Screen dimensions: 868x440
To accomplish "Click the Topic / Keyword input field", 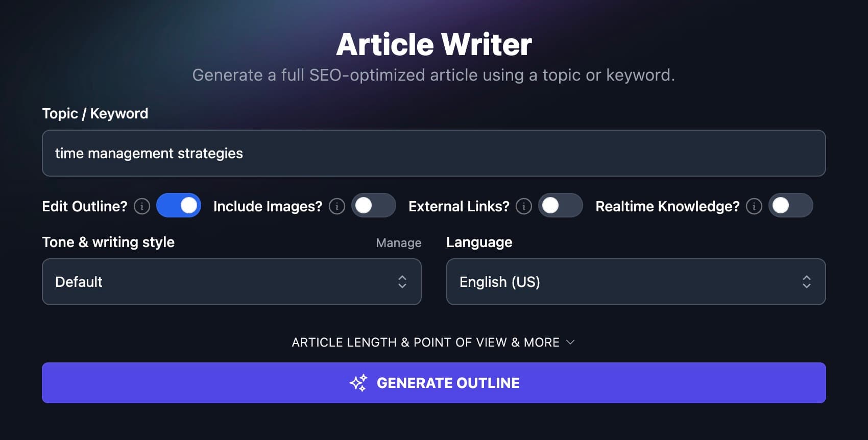I will (434, 153).
